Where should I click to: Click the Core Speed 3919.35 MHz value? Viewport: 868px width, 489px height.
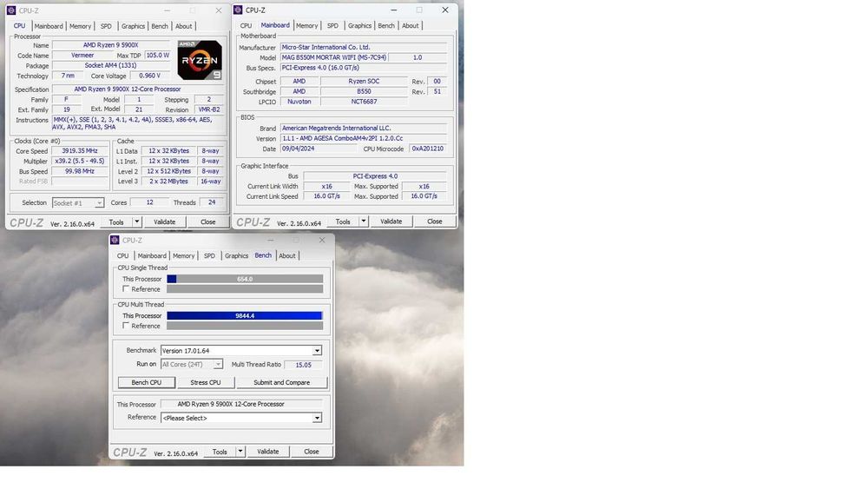(80, 150)
